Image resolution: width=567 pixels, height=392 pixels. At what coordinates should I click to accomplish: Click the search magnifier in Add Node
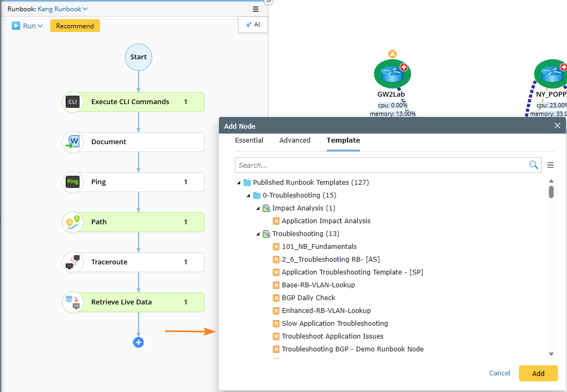pos(533,165)
